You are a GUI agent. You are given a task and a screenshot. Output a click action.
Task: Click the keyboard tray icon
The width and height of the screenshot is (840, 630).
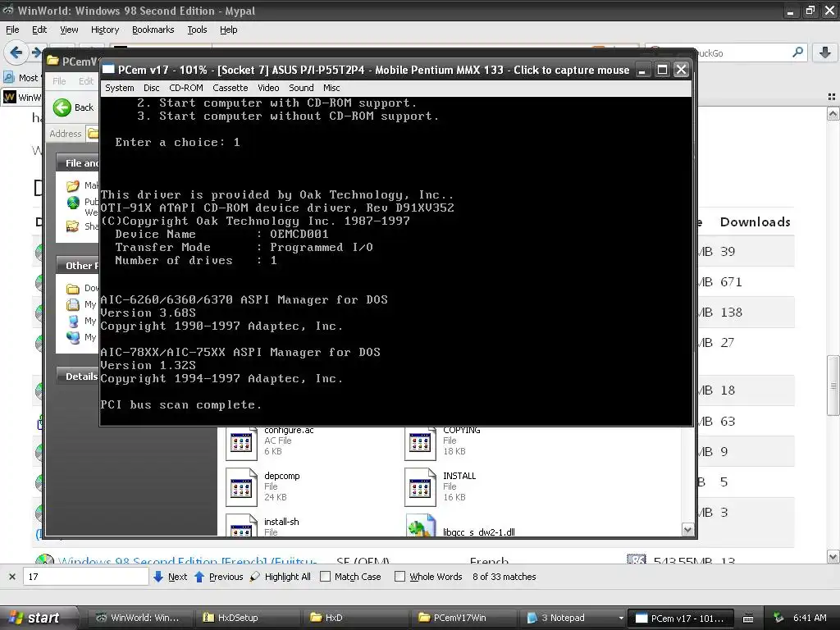click(748, 619)
